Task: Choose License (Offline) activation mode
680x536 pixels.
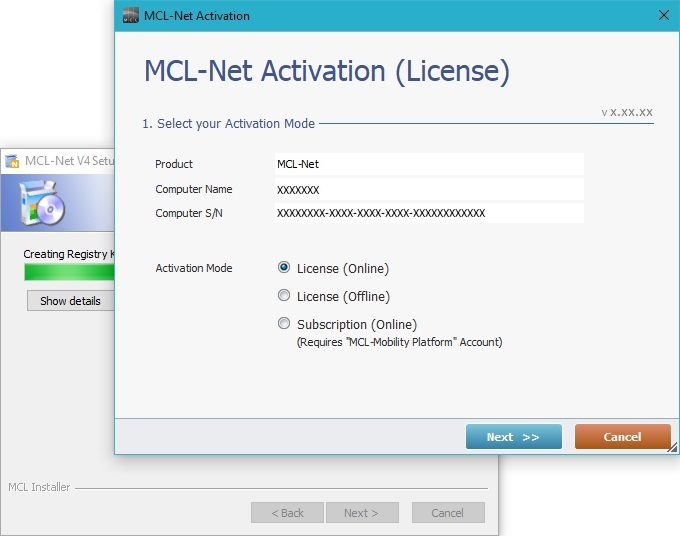Action: pyautogui.click(x=284, y=296)
